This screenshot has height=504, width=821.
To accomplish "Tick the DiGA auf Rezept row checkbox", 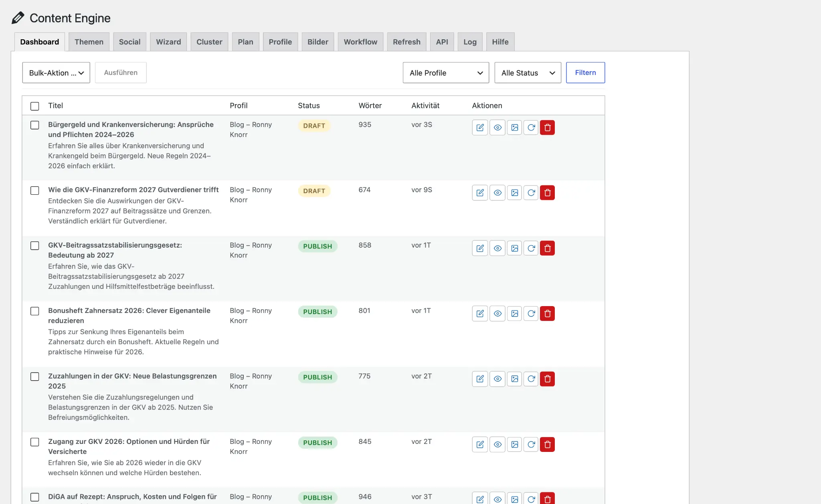I will pos(35,497).
